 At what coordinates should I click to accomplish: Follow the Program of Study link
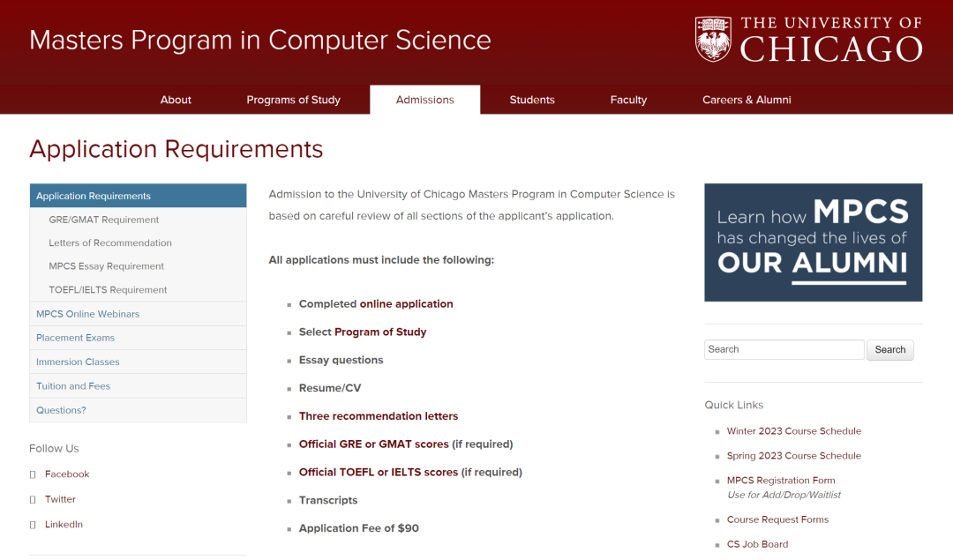380,332
